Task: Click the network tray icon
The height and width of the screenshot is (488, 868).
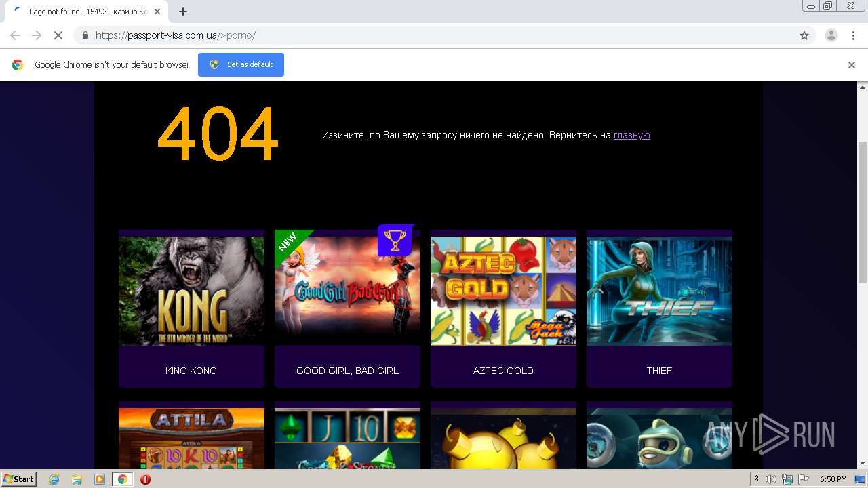Action: click(787, 479)
